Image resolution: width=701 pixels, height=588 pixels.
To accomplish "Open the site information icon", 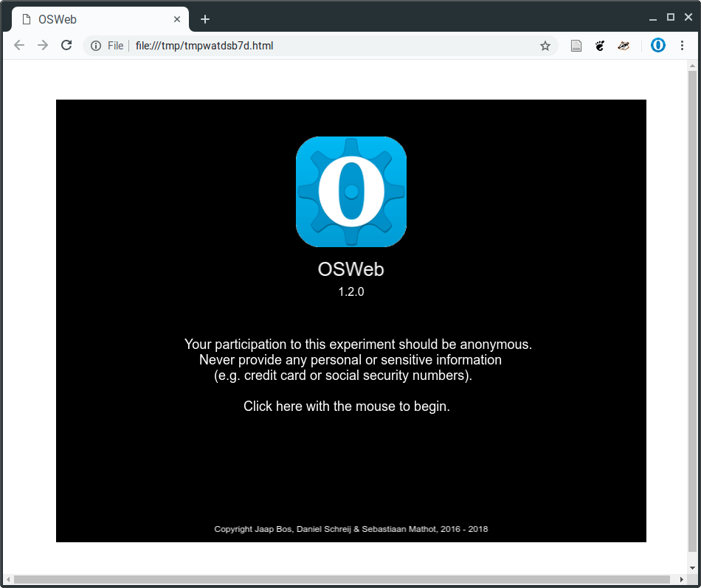I will 96,46.
